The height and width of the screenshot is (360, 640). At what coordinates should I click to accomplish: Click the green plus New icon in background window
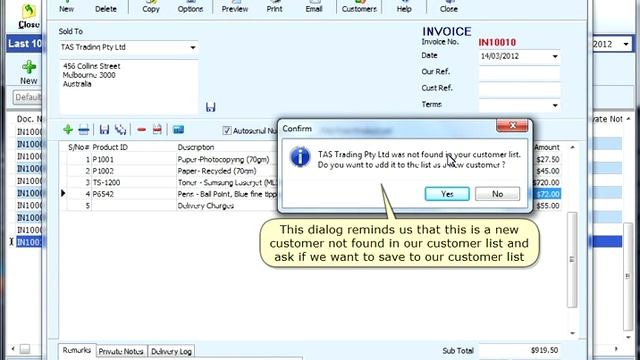pyautogui.click(x=29, y=67)
